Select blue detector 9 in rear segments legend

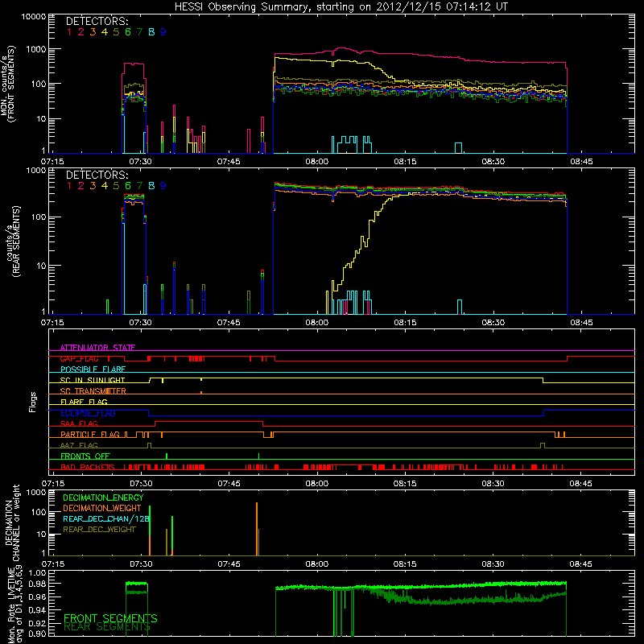(163, 186)
